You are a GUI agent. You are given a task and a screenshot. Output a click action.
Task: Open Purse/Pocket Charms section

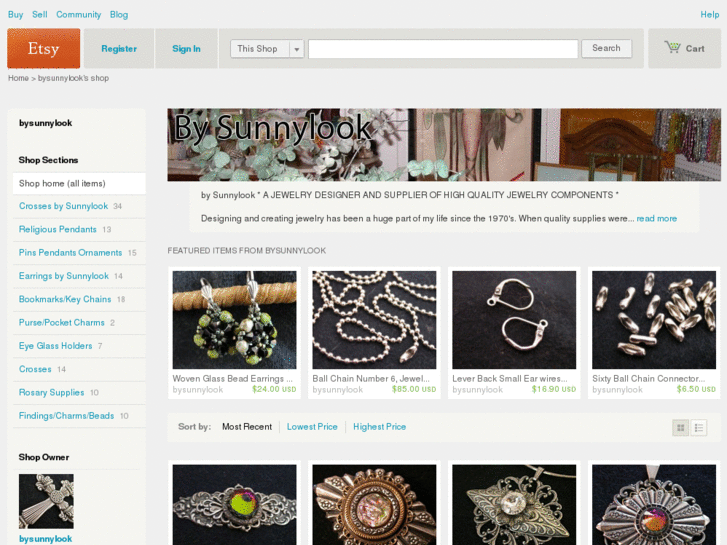click(62, 322)
